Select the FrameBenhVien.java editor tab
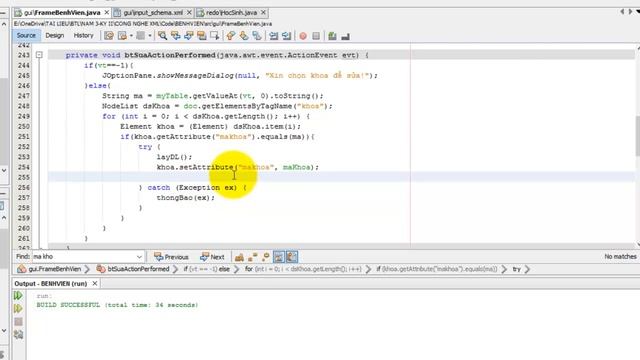Screen dimensions: 640x360 pyautogui.click(x=62, y=13)
